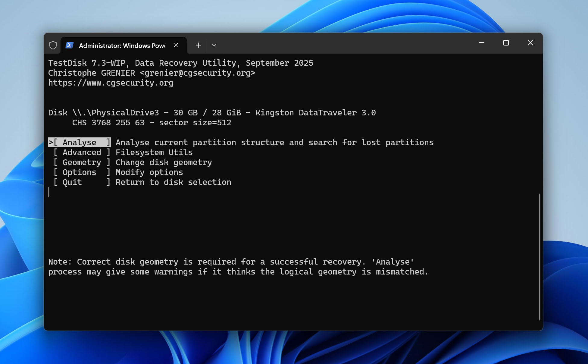The image size is (588, 364).
Task: Click the 'Change disk geometry' description text
Action: [164, 162]
